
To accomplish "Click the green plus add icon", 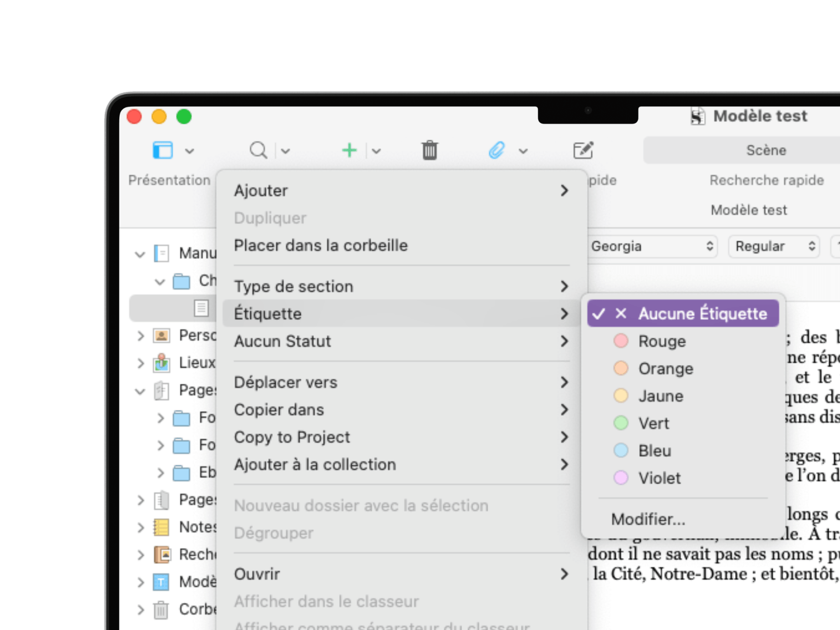I will pyautogui.click(x=349, y=150).
